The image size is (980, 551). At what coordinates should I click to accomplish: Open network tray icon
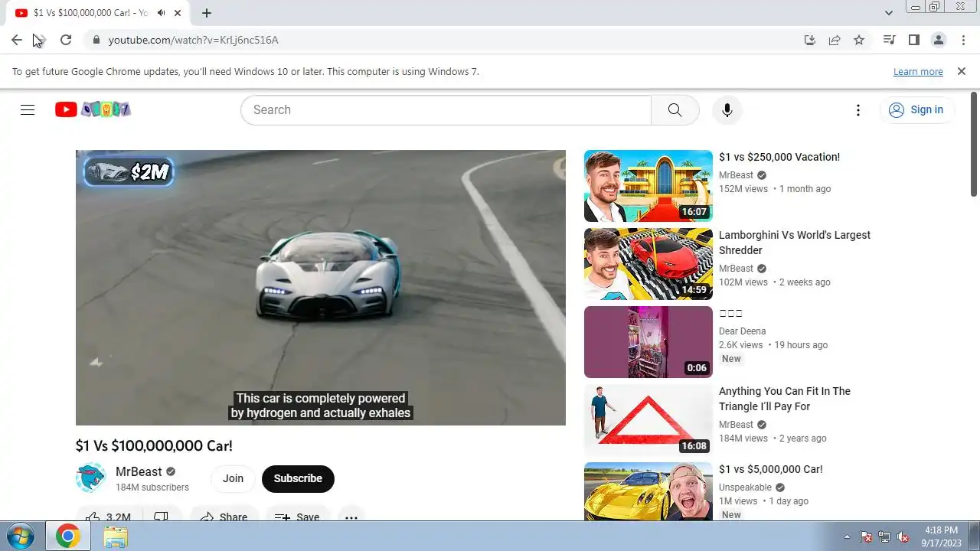pyautogui.click(x=884, y=536)
